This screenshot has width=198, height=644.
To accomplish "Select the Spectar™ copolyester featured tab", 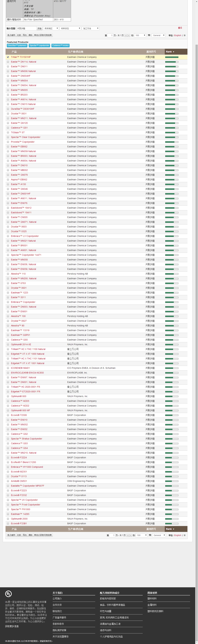I will tap(39, 45).
